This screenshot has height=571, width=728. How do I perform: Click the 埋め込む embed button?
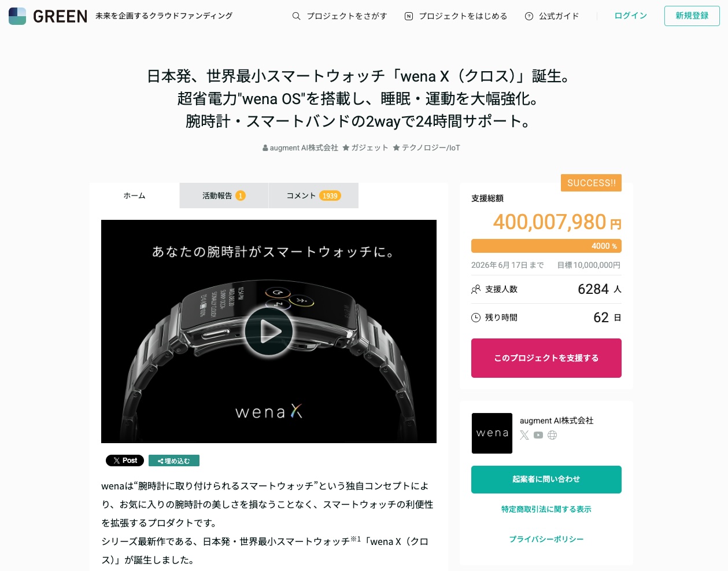point(174,461)
